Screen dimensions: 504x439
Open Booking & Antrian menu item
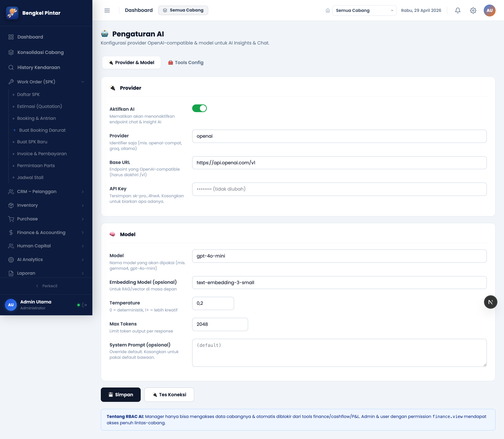[36, 118]
